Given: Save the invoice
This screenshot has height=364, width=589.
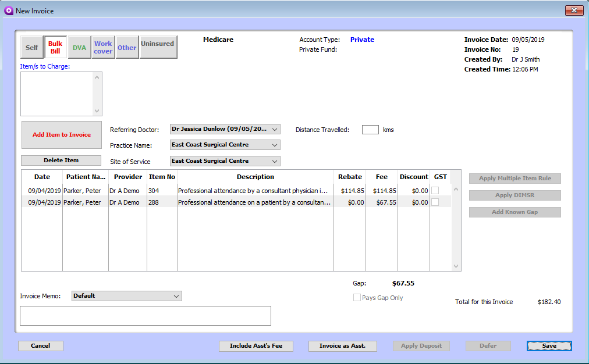Looking at the screenshot, I should 549,346.
